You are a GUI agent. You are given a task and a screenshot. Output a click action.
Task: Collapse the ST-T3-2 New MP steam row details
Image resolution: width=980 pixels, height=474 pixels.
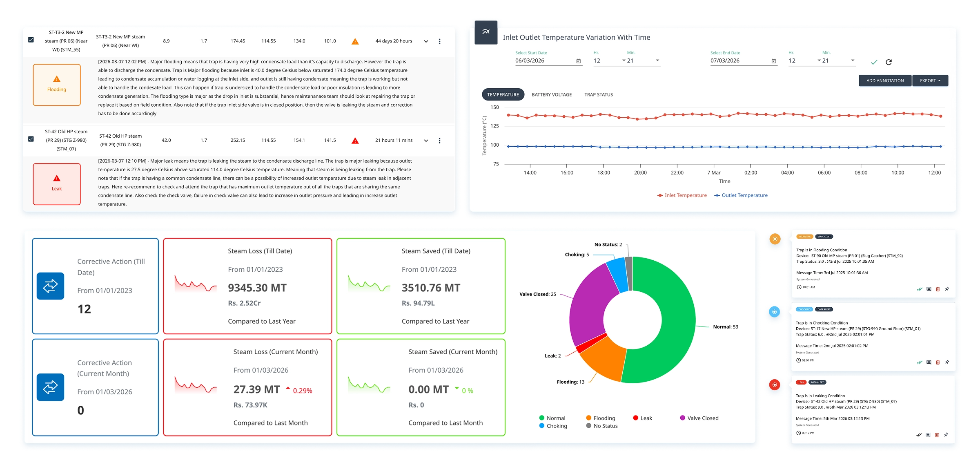(426, 41)
